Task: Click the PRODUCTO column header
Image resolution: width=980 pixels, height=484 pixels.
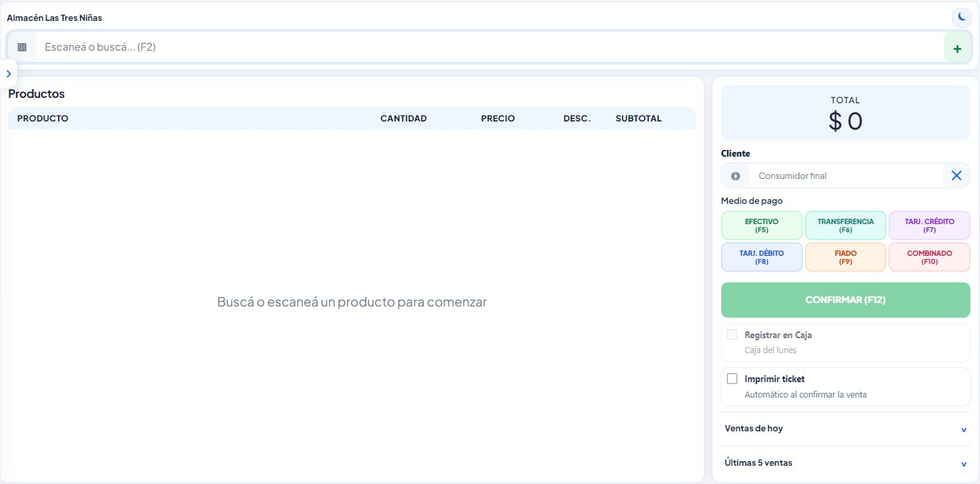Action: [42, 118]
